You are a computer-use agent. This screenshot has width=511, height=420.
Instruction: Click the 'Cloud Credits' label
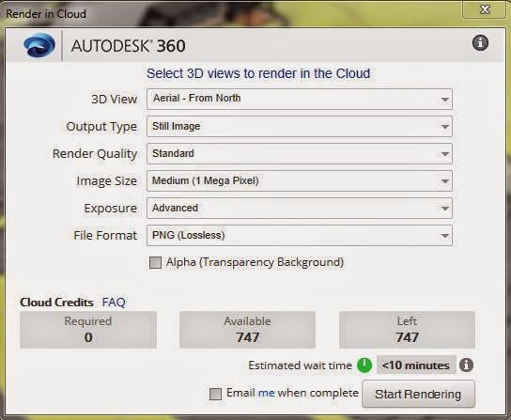[56, 303]
